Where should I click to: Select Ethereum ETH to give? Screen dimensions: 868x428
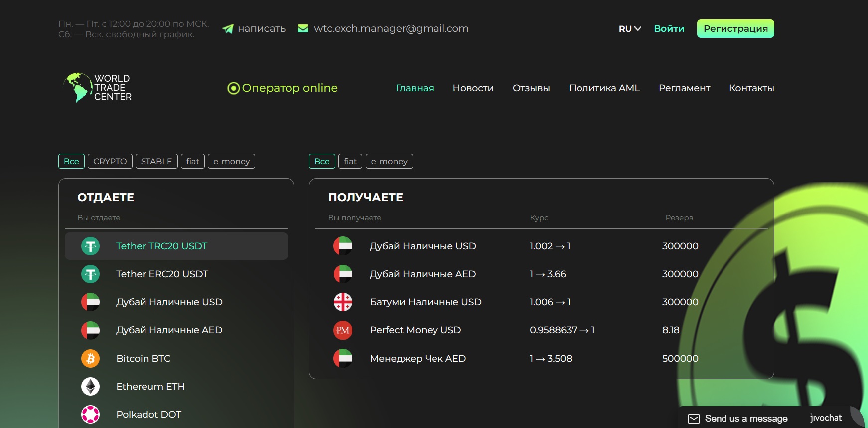(176, 386)
